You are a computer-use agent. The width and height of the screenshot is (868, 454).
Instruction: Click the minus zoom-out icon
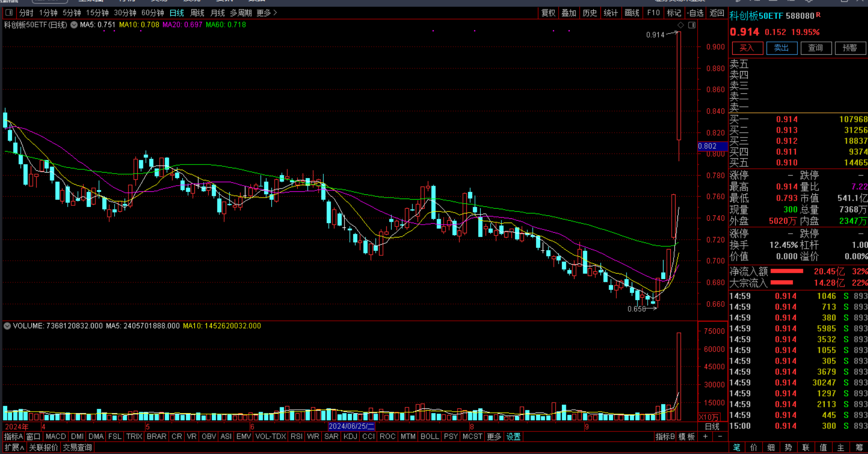(x=720, y=437)
